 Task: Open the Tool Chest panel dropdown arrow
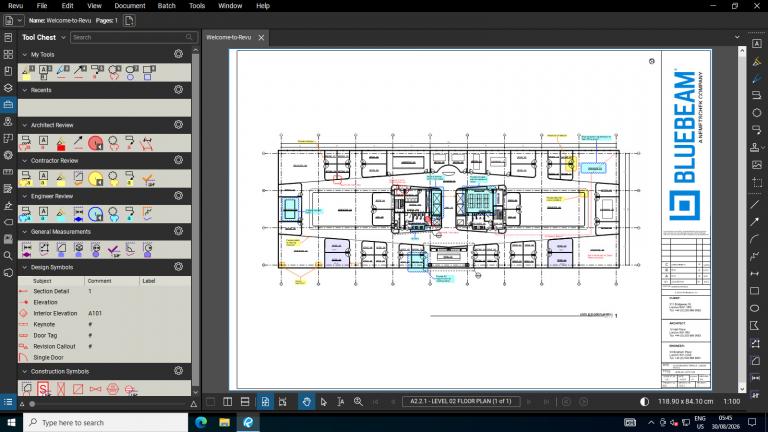click(x=63, y=37)
